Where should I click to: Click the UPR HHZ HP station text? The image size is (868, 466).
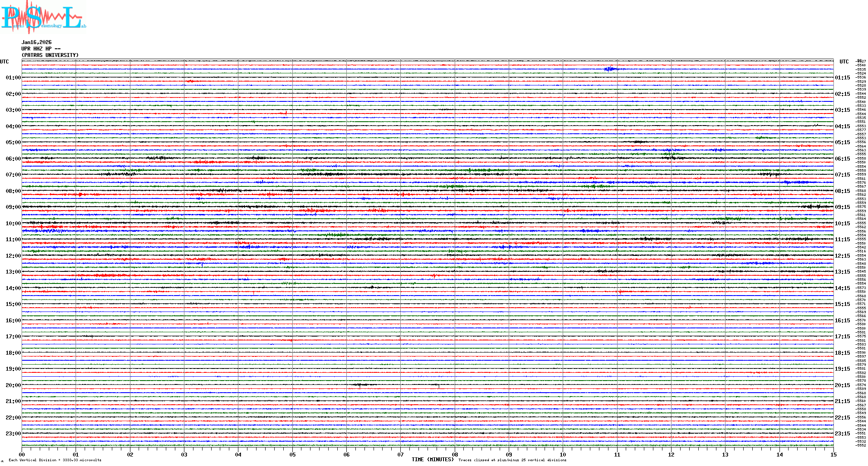(41, 49)
